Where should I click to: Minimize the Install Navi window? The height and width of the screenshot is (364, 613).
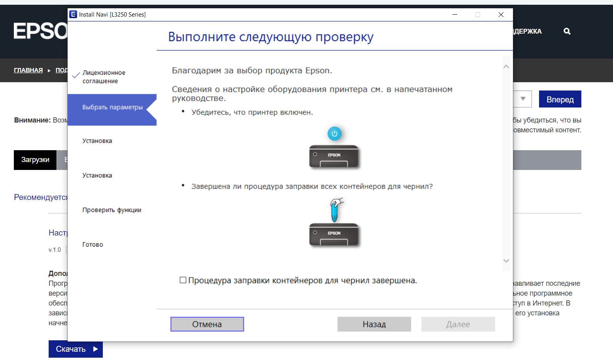coord(455,15)
